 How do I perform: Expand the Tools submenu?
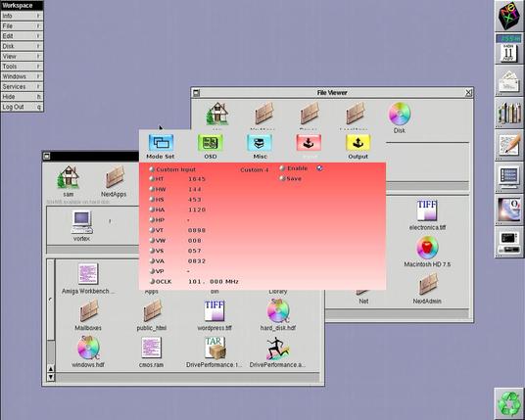coord(22,67)
